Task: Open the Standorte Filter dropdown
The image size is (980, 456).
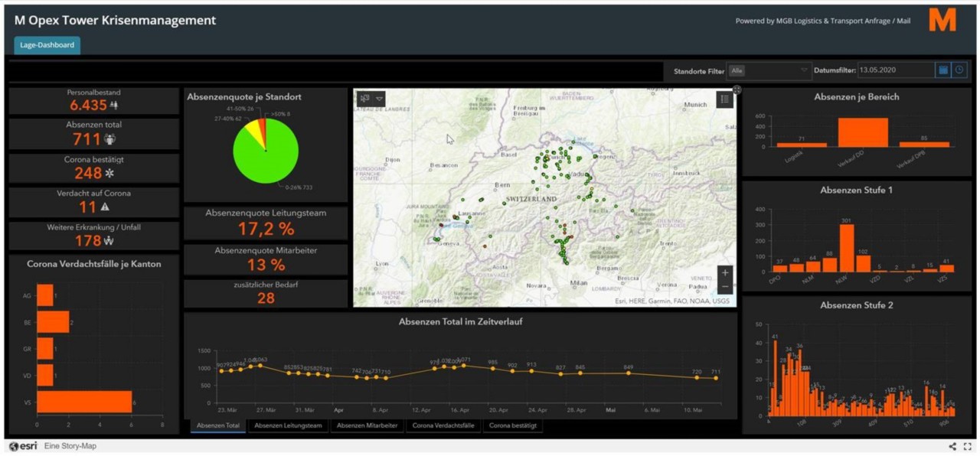Action: pyautogui.click(x=769, y=70)
